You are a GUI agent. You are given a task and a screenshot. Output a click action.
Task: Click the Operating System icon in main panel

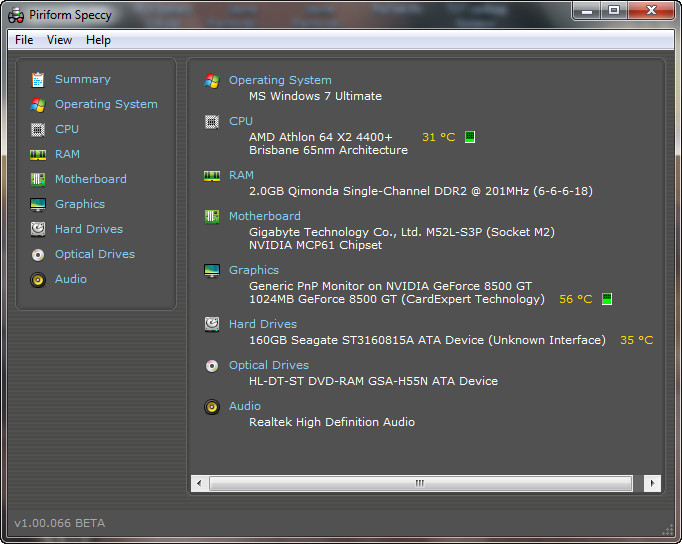coord(212,80)
